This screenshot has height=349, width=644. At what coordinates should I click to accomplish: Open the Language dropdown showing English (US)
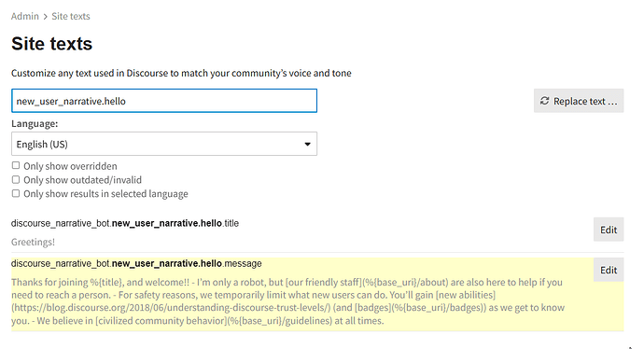[x=164, y=144]
